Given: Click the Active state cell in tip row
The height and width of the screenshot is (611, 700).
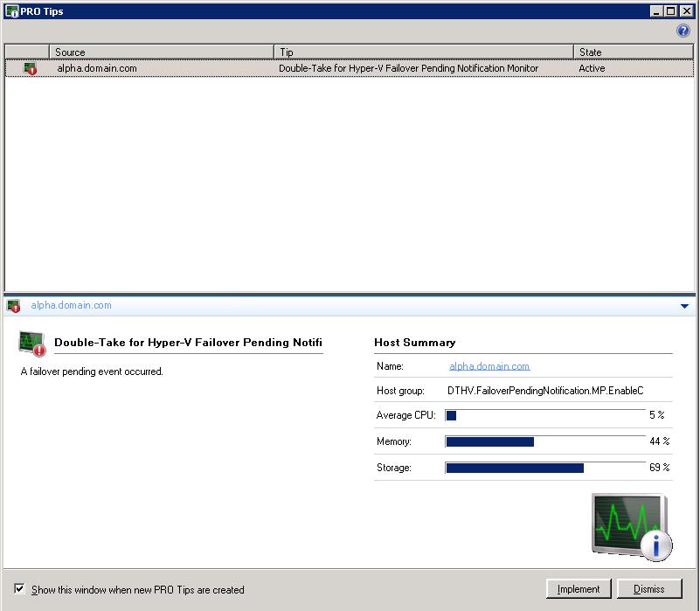Looking at the screenshot, I should 592,68.
